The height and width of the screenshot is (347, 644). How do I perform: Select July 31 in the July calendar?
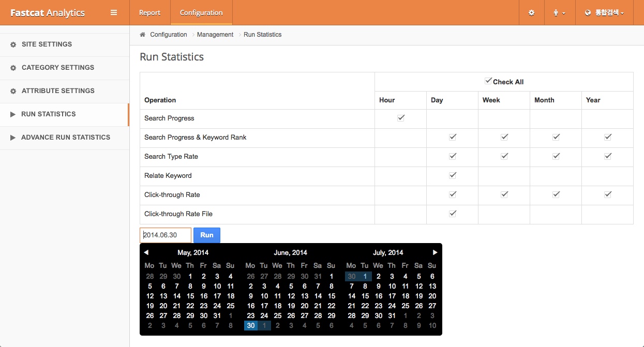[392, 316]
